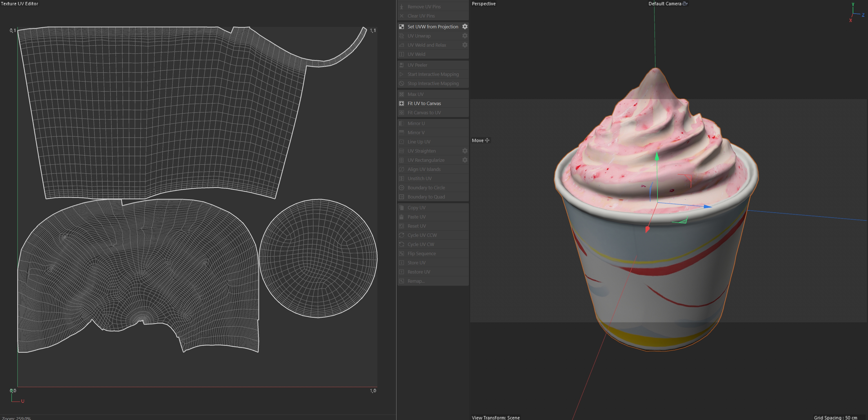Select Mirror V command
868x420 pixels.
tap(416, 133)
